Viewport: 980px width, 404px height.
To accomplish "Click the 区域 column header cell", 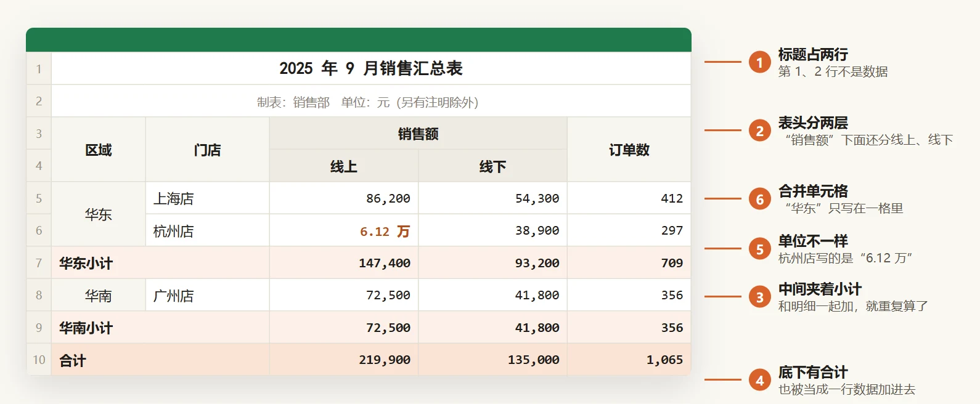I will click(99, 150).
